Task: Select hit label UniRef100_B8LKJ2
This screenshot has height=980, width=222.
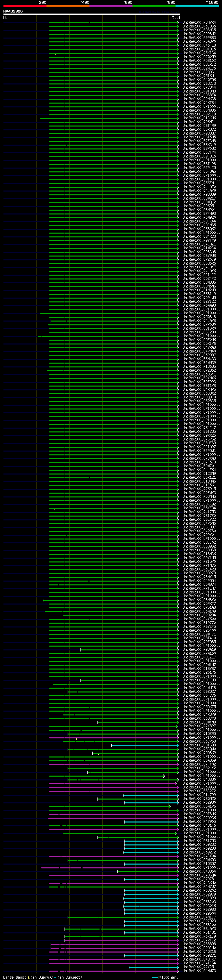Action: pos(199,64)
